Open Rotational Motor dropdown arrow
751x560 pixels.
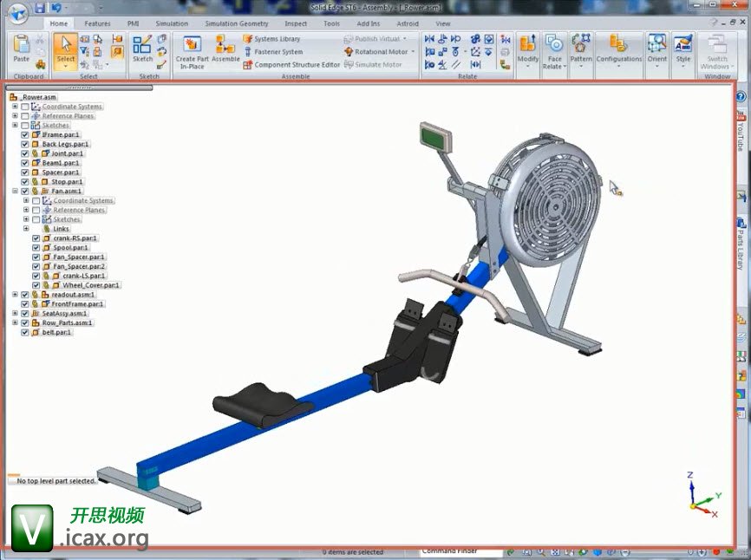(x=413, y=52)
